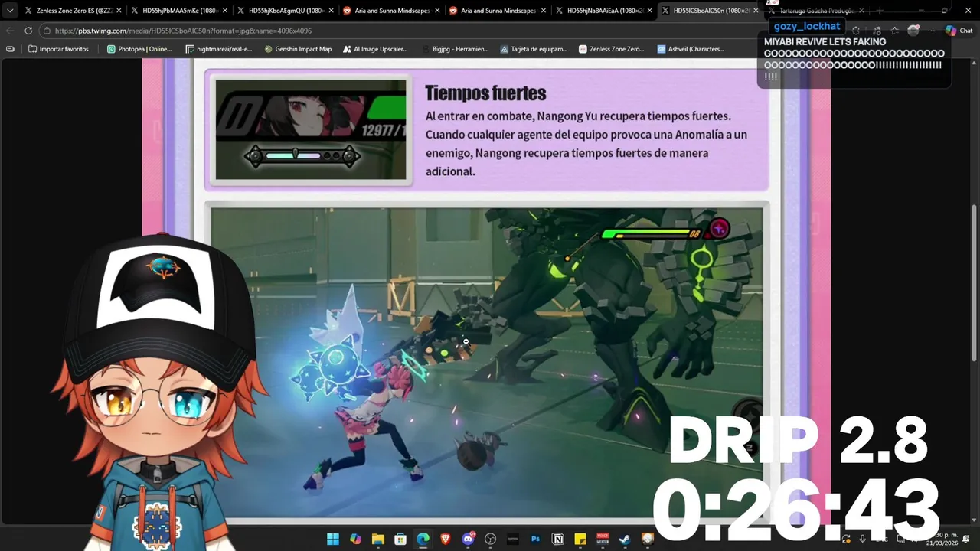Click the Edge browser taskbar icon

click(423, 539)
